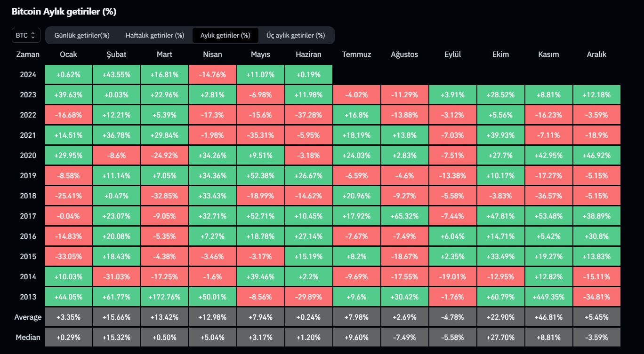Image resolution: width=644 pixels, height=354 pixels.
Task: Open the BTC coin selector dropdown
Action: 26,35
